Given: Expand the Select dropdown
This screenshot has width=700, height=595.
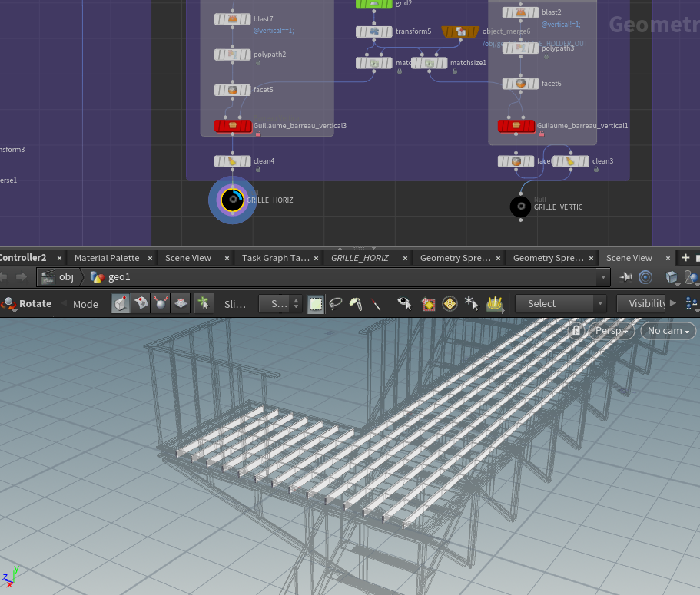Looking at the screenshot, I should [560, 304].
